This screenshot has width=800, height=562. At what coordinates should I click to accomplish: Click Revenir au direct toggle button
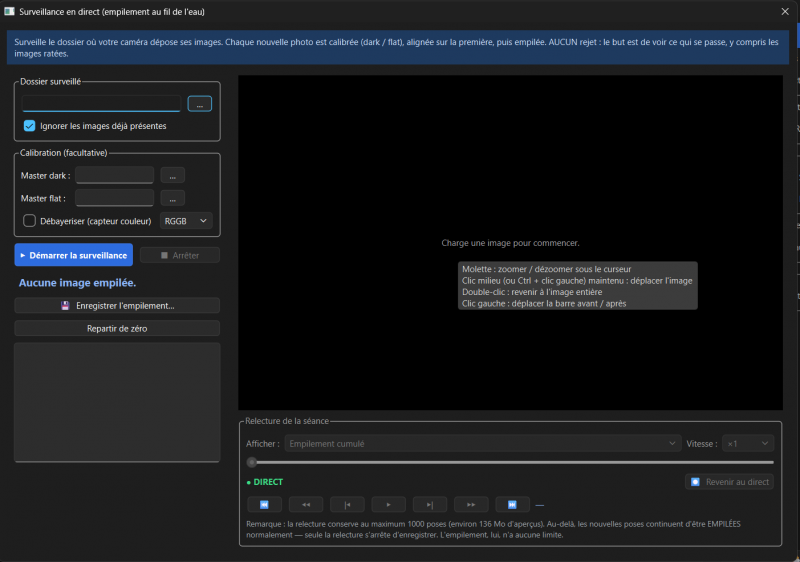coord(729,482)
